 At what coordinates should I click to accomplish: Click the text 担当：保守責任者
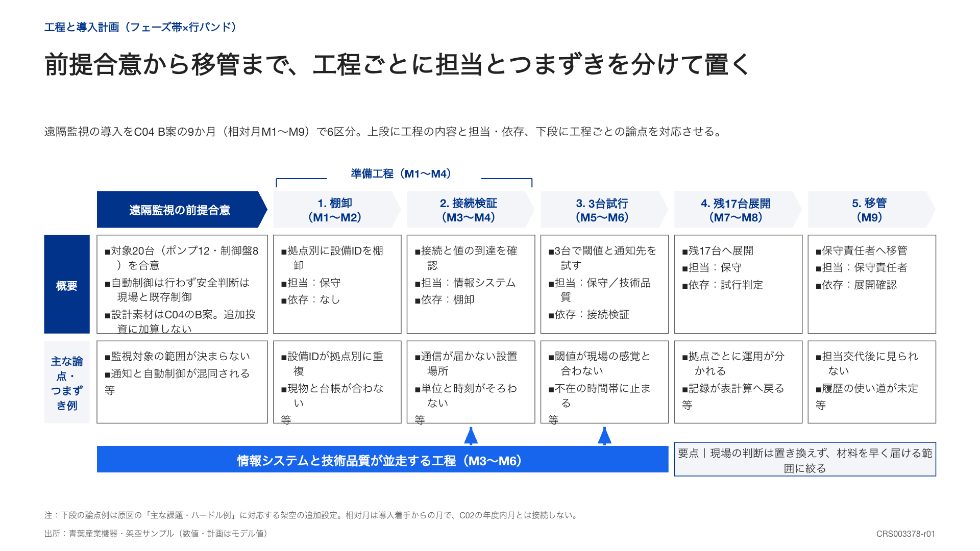click(862, 267)
